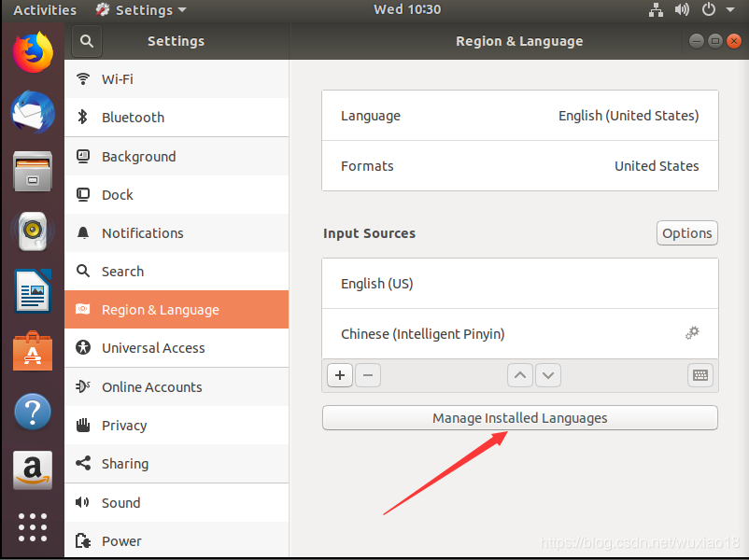Image resolution: width=749 pixels, height=560 pixels.
Task: Click the network icon in top bar
Action: (656, 9)
